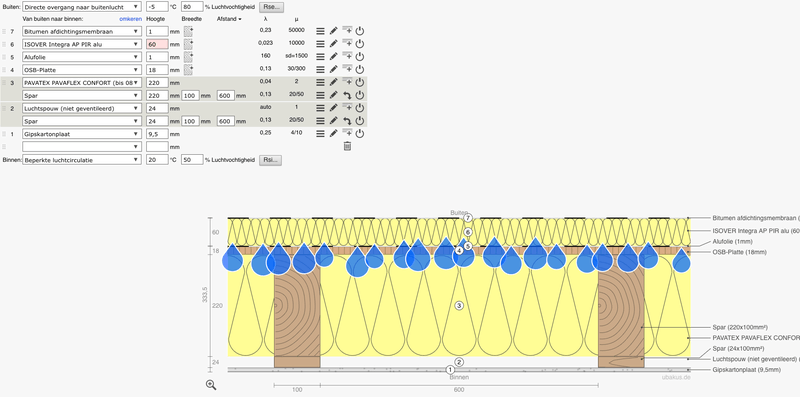This screenshot has width=800, height=397.
Task: Click 220 mm Spar spacing field showing 600
Action: point(226,95)
